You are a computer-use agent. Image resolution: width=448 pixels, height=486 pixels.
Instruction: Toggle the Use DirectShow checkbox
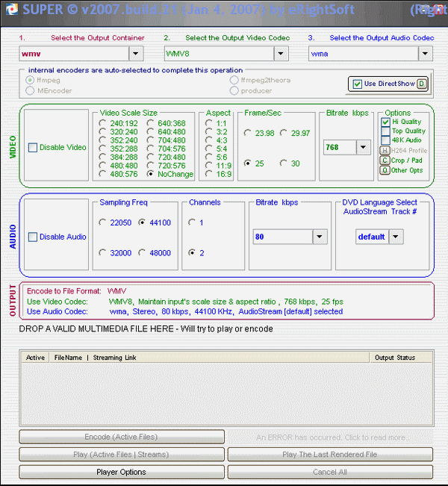(x=357, y=84)
